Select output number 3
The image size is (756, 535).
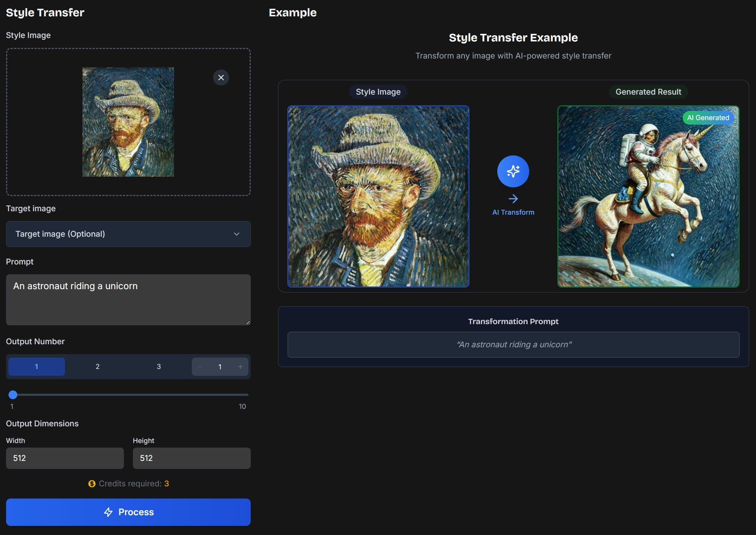[159, 367]
